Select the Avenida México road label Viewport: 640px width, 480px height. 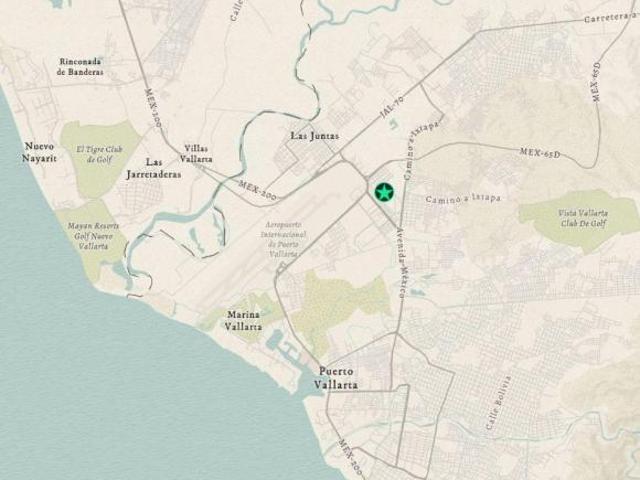click(401, 262)
